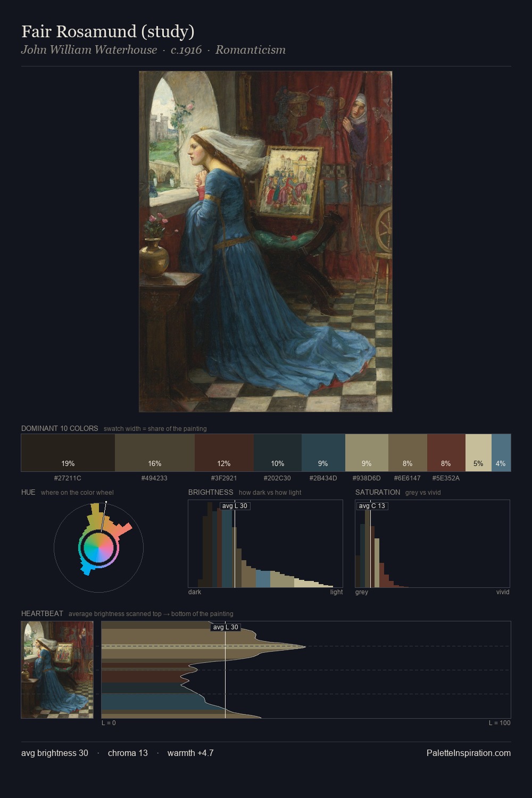Click the #5E352A rust swatch
The height and width of the screenshot is (798, 532).
tap(446, 453)
